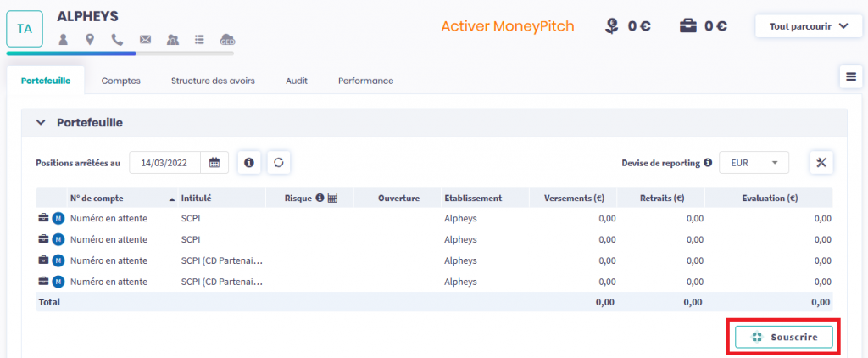
Task: Open the hamburger menu at the right
Action: [x=850, y=76]
